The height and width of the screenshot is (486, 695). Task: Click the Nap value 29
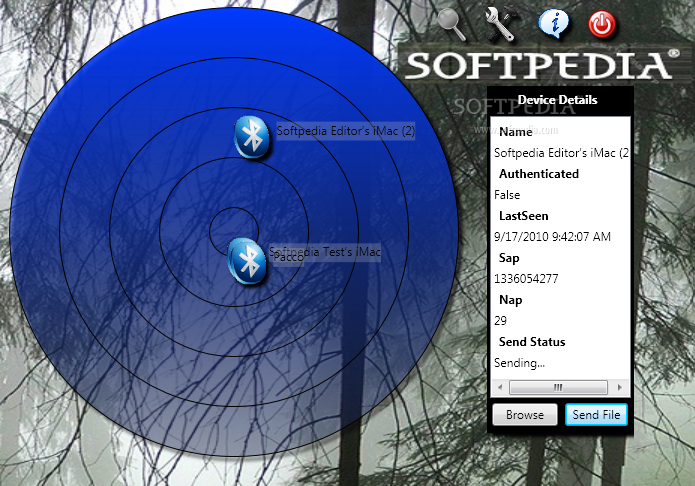tap(500, 321)
